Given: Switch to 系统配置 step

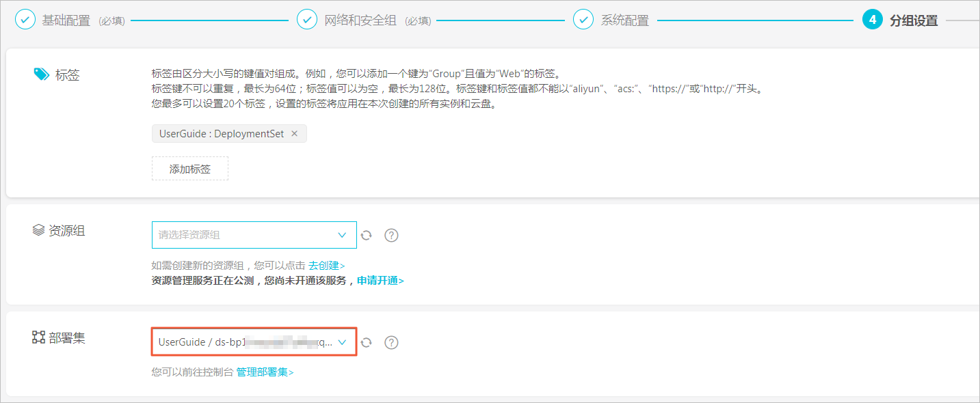Looking at the screenshot, I should (x=625, y=20).
